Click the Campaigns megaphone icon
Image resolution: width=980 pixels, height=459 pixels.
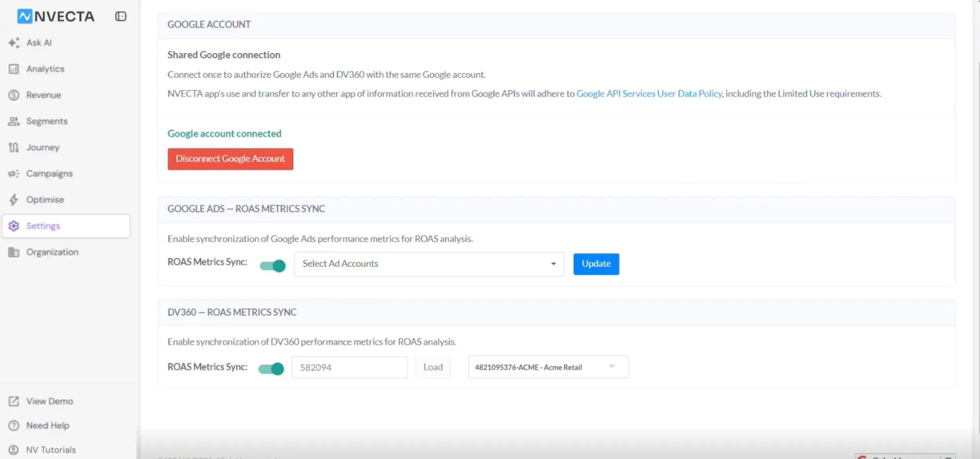[x=14, y=174]
